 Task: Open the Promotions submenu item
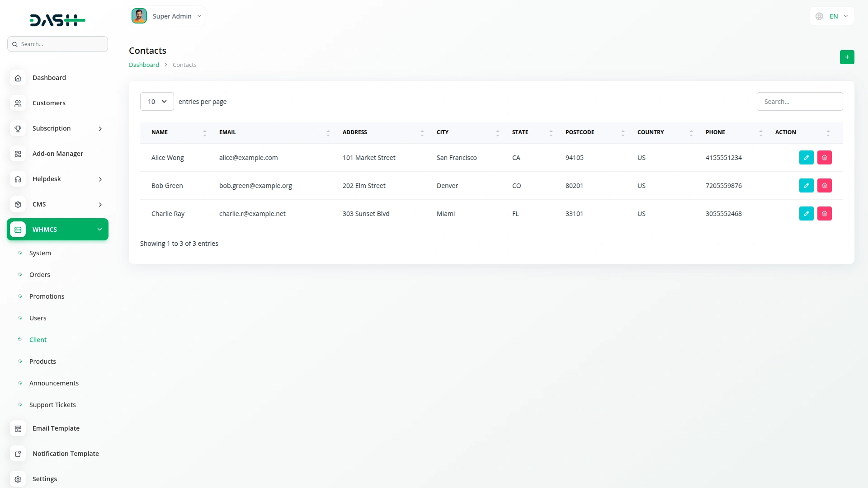(x=47, y=296)
